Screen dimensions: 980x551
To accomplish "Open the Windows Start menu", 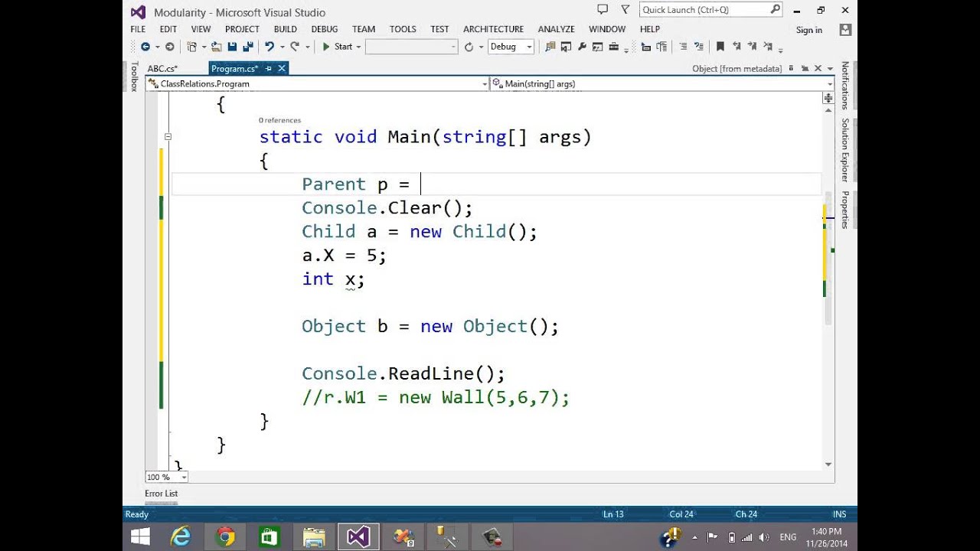I will [x=139, y=536].
